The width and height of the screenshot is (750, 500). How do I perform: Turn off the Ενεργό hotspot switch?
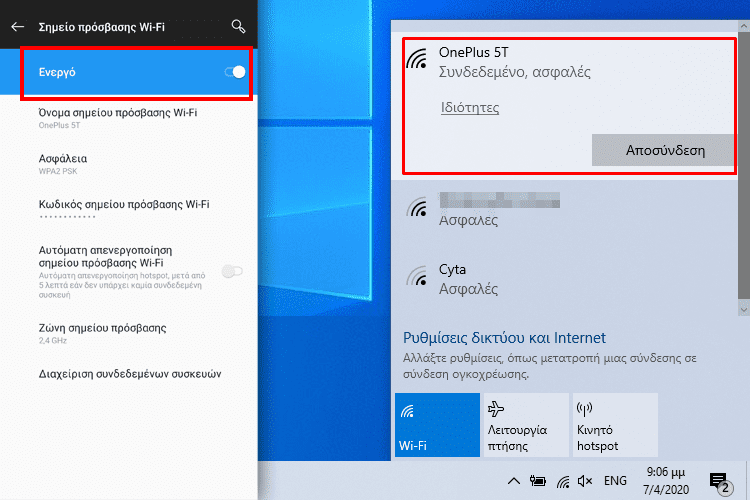[x=235, y=72]
